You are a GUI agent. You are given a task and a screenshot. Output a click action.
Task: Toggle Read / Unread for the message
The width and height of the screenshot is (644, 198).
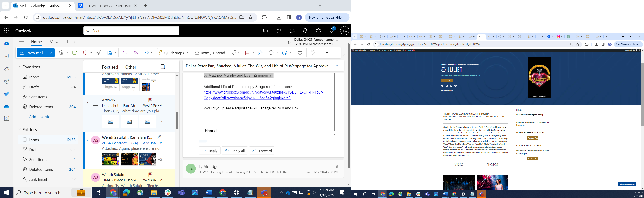pyautogui.click(x=210, y=53)
